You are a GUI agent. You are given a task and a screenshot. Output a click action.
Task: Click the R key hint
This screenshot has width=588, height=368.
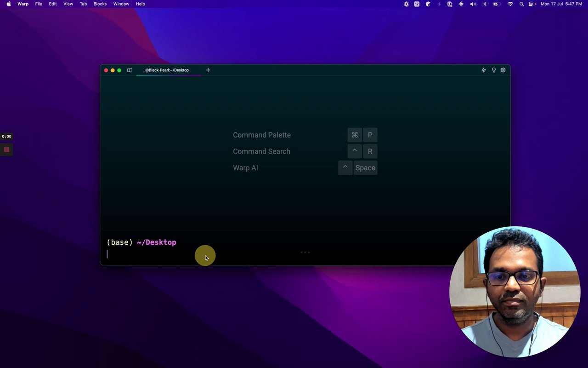click(370, 151)
